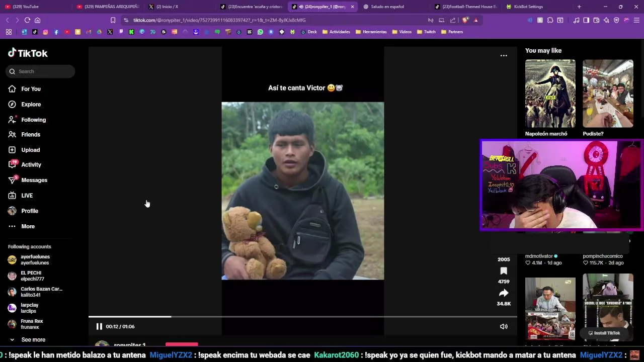Image resolution: width=644 pixels, height=362 pixels.
Task: Reload the page
Action: tap(27, 20)
